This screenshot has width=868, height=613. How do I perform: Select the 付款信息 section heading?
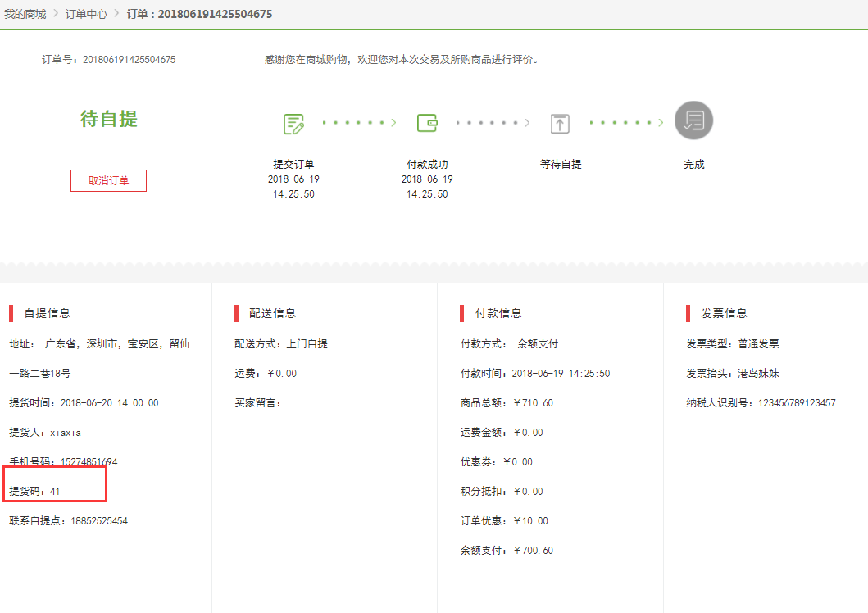coord(498,313)
